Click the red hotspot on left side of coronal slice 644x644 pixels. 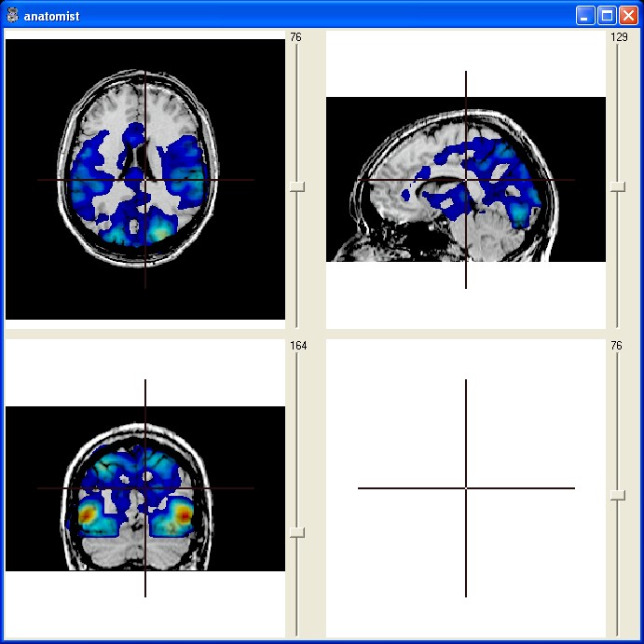tap(87, 514)
